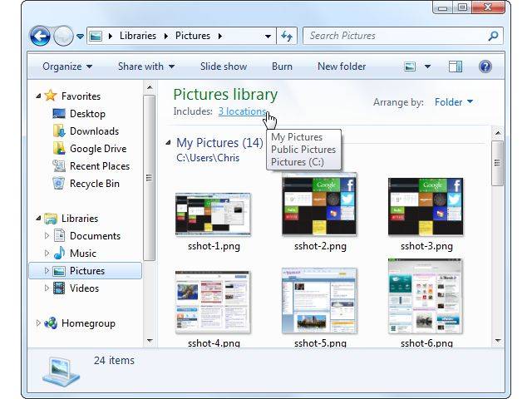Viewport: 532px width, 399px height.
Task: Open the recent pages dropdown beside Forward
Action: (80, 36)
